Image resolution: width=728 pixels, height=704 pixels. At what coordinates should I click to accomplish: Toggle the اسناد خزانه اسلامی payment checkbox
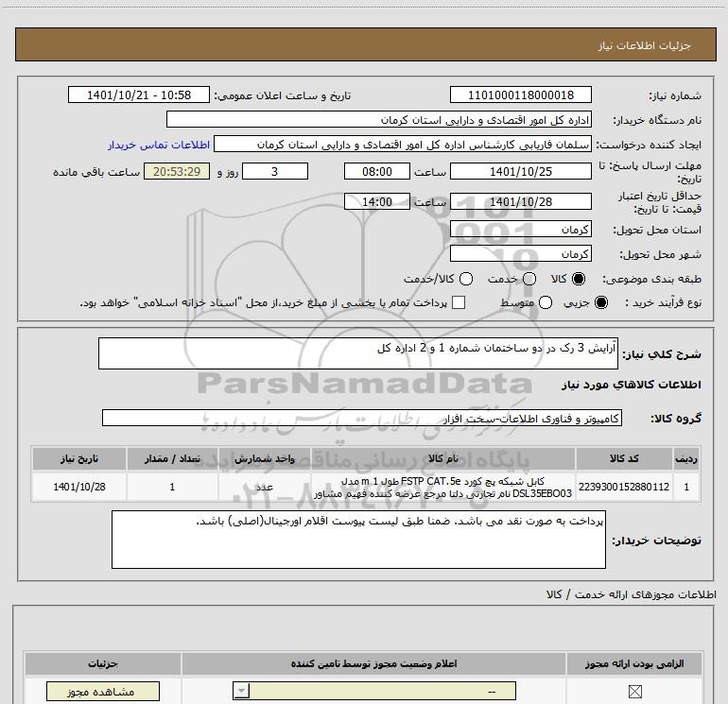tap(459, 302)
